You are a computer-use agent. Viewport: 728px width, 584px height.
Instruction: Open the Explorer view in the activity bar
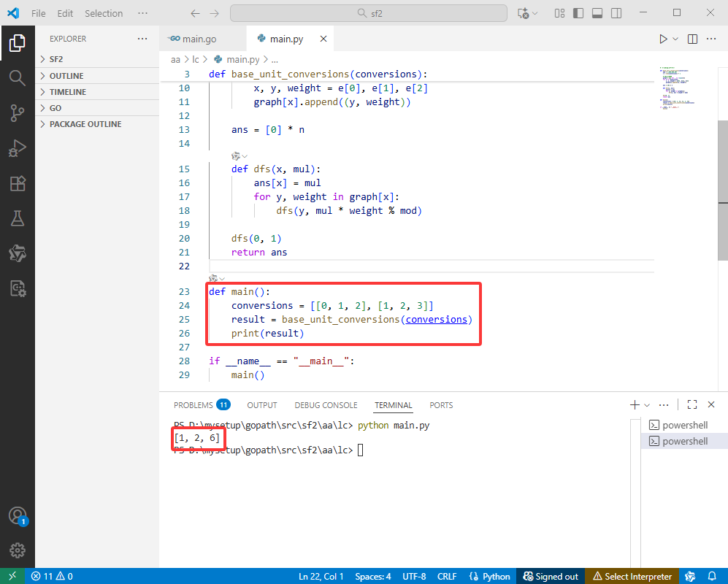click(x=18, y=43)
